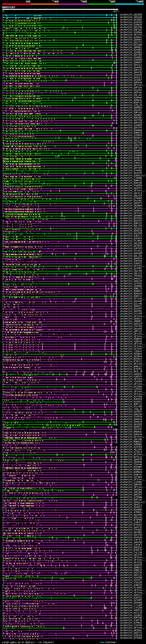Select the UniRef100_Q41707 label

tap(131, 42)
